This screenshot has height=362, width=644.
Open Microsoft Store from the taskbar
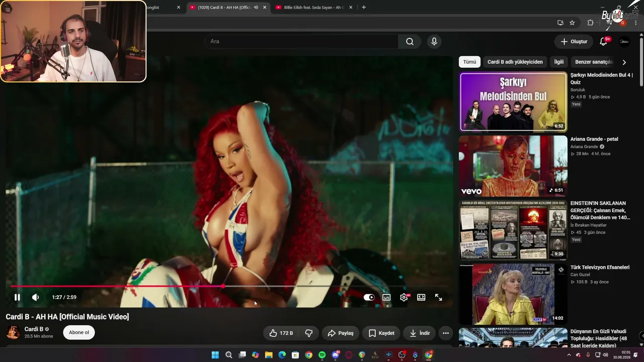pyautogui.click(x=295, y=355)
